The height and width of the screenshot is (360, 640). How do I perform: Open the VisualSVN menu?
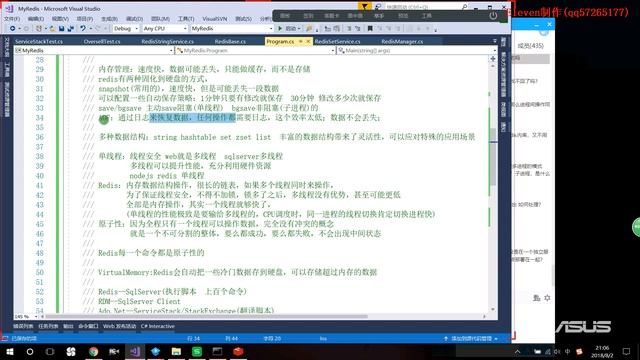coord(215,19)
